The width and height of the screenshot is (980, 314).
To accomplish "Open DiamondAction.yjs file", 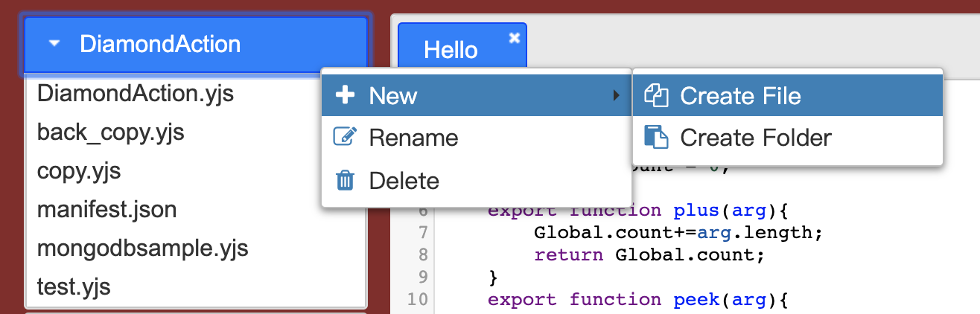I will [136, 94].
